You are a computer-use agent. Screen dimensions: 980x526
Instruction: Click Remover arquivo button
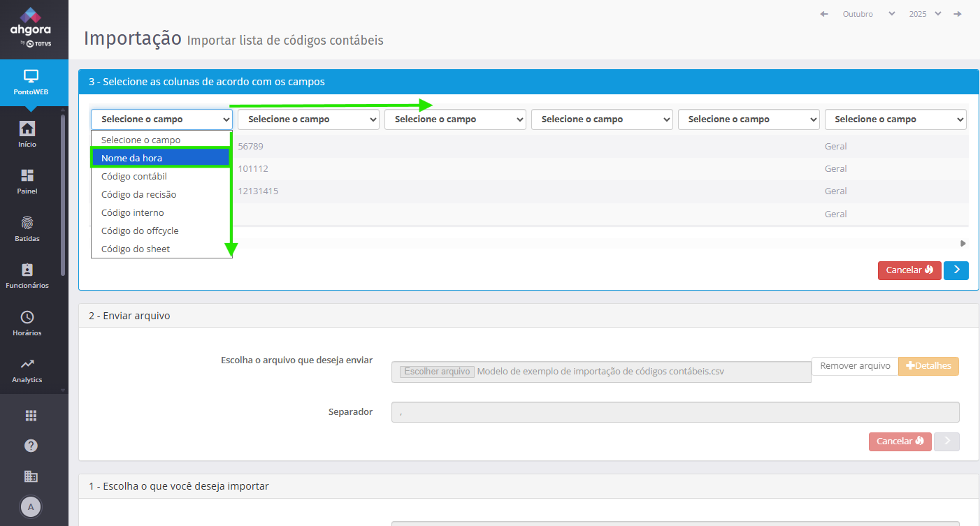(855, 366)
